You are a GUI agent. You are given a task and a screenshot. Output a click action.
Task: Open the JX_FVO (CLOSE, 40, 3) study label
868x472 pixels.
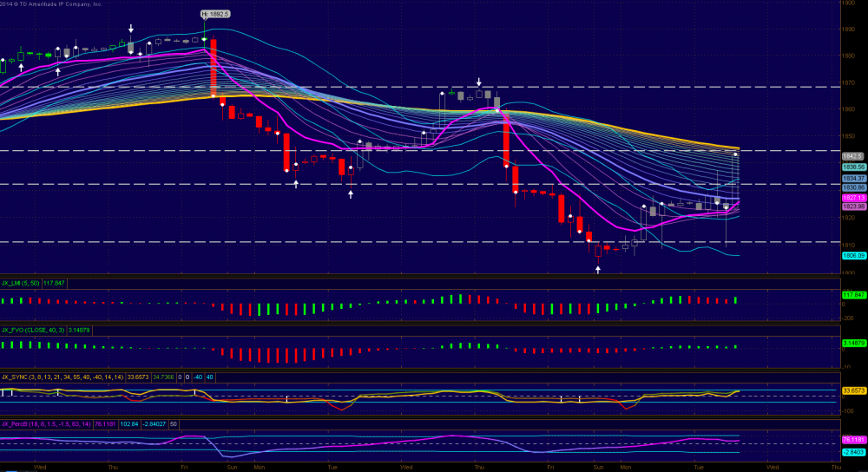32,331
